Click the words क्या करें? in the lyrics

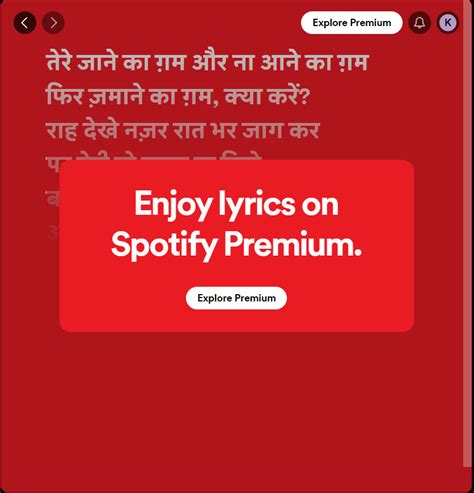point(267,96)
